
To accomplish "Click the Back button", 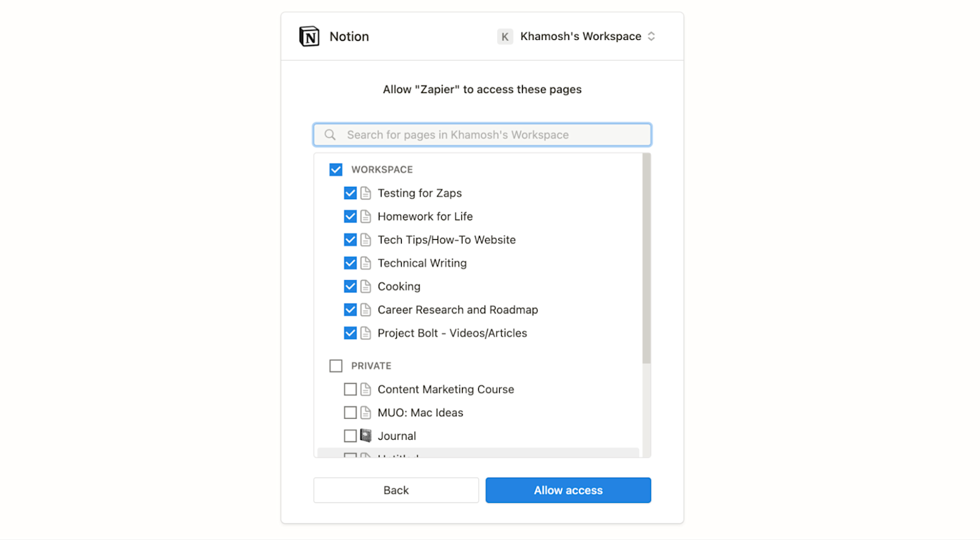I will [396, 490].
